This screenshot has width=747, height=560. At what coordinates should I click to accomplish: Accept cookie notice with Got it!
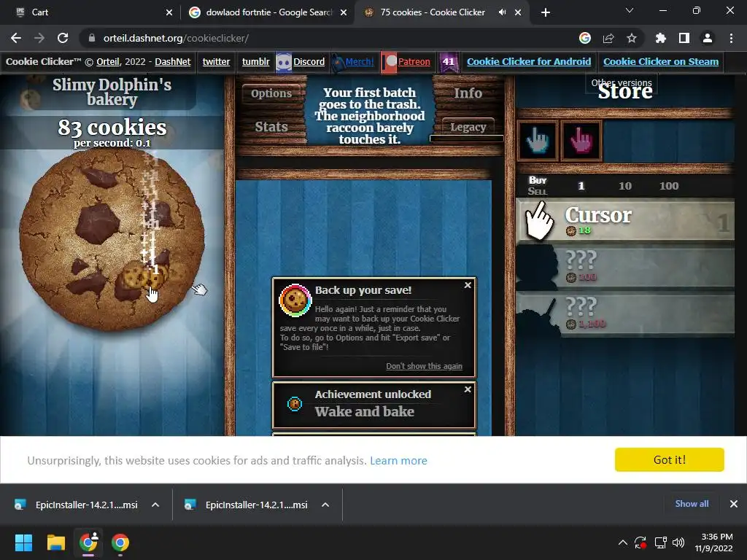(x=670, y=459)
